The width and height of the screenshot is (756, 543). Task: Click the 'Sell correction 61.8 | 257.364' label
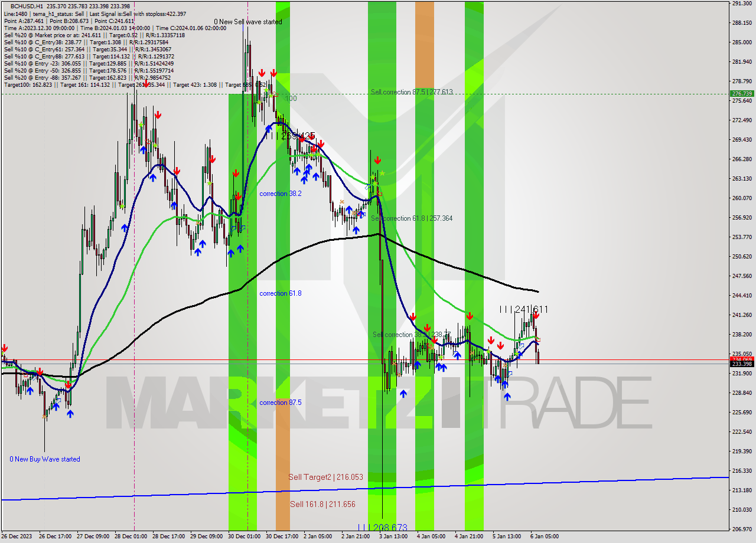click(x=412, y=218)
